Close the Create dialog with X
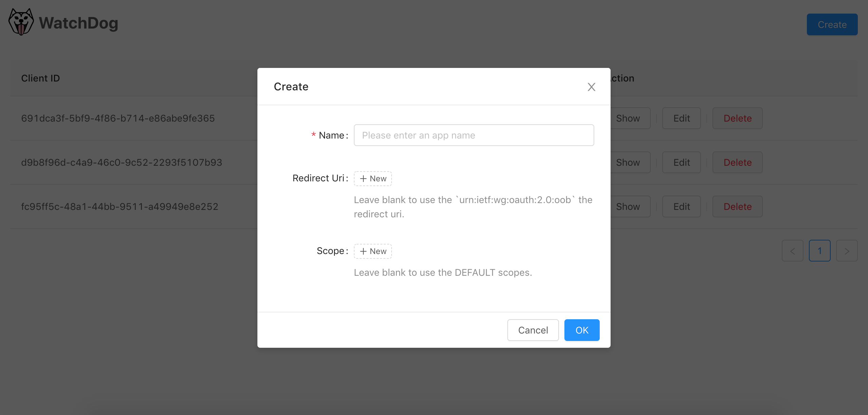 [x=591, y=87]
